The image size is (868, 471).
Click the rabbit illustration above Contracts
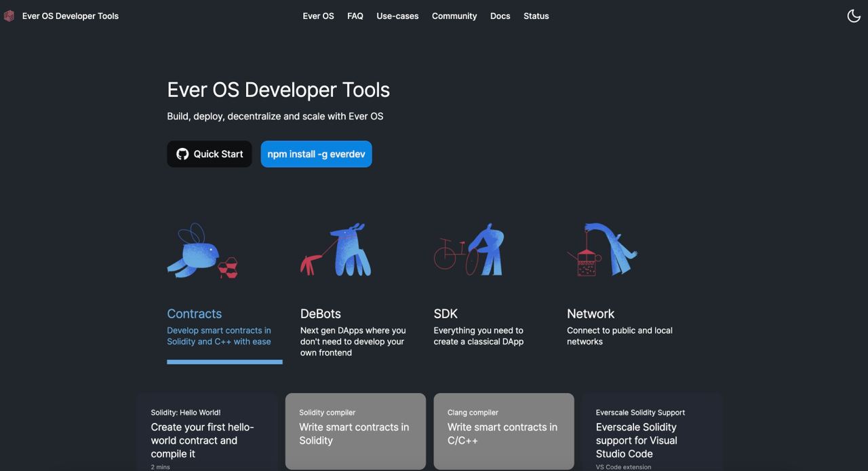(x=202, y=251)
